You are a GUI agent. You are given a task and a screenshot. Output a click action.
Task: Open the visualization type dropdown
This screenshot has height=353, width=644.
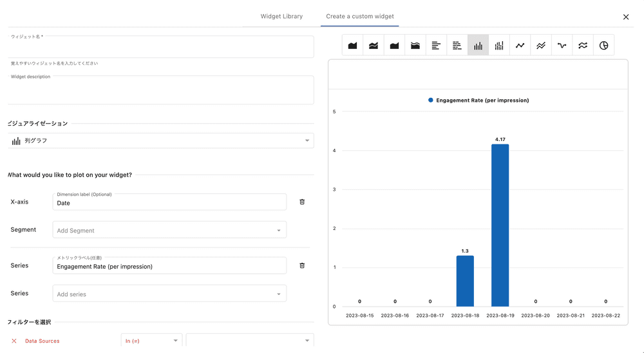(x=161, y=140)
